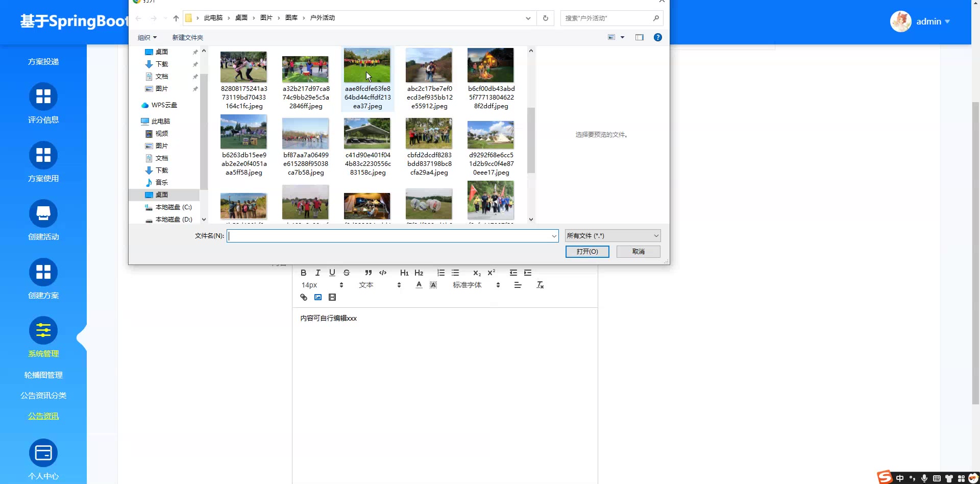Viewport: 980px width, 484px height.
Task: Insert a hyperlink in the editor
Action: [x=304, y=297]
